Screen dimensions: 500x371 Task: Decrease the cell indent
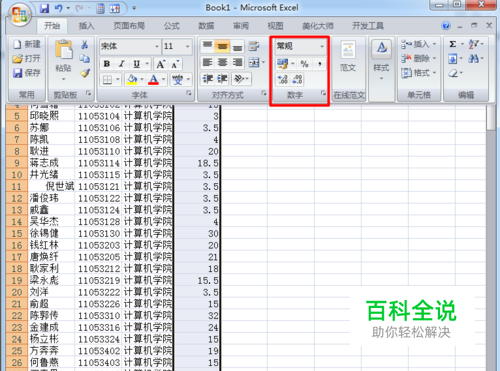207,79
